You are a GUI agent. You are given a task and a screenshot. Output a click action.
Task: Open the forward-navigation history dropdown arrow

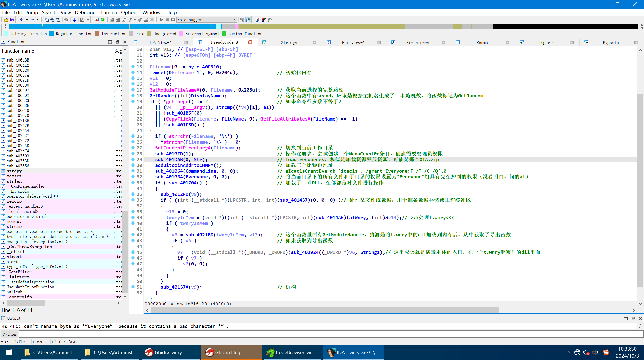click(x=37, y=20)
